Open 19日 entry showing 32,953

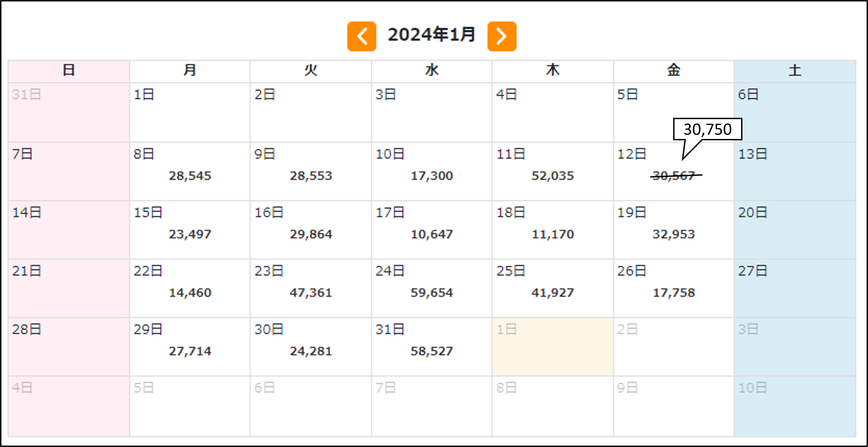(x=673, y=230)
